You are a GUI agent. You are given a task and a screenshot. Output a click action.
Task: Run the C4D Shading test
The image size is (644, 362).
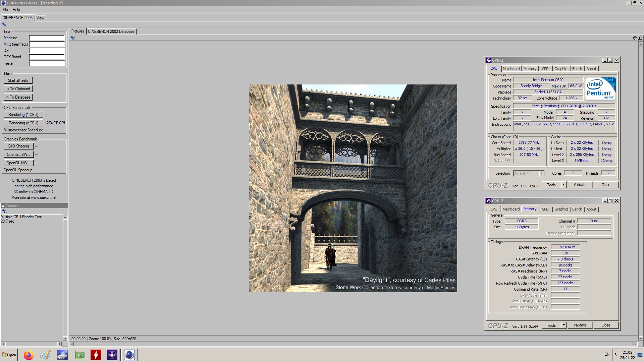tap(18, 146)
